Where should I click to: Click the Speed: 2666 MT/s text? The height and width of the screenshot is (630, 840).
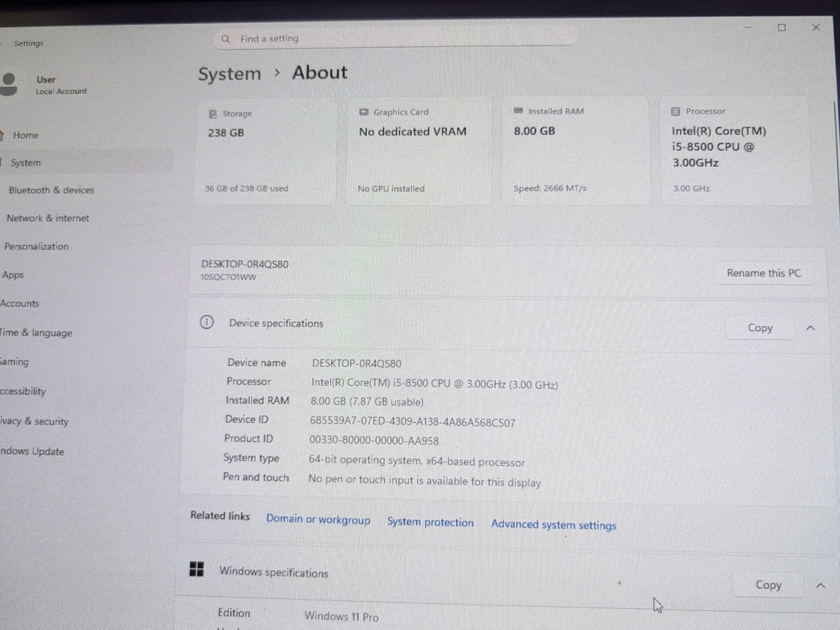pyautogui.click(x=550, y=188)
